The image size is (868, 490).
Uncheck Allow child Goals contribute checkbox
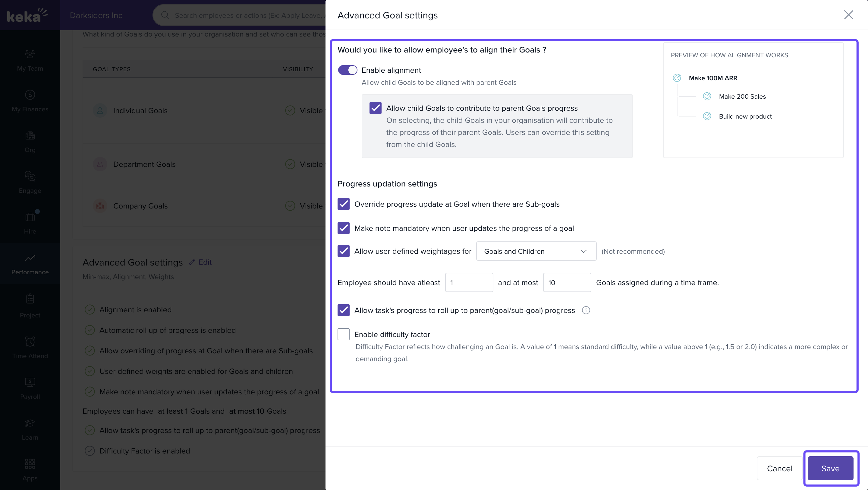click(x=375, y=108)
